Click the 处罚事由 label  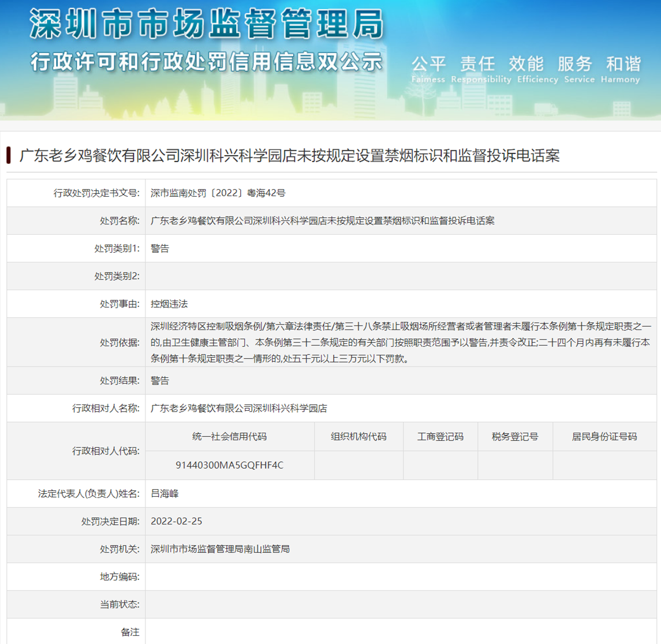point(119,304)
